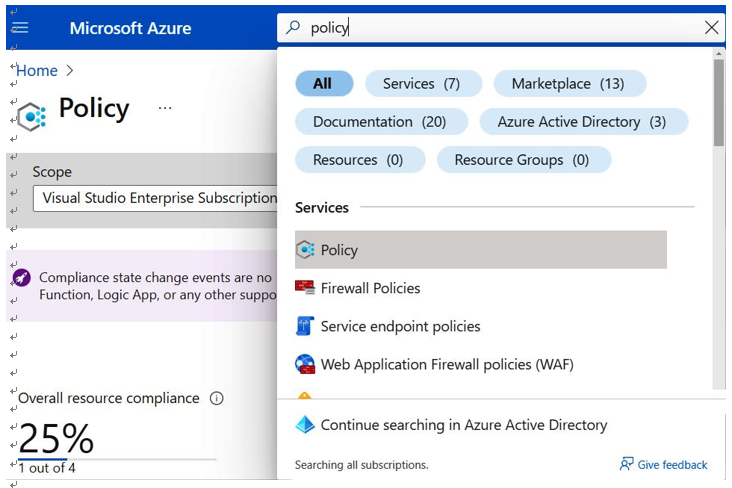
Task: Click the Service endpoint policies icon
Action: coord(305,326)
